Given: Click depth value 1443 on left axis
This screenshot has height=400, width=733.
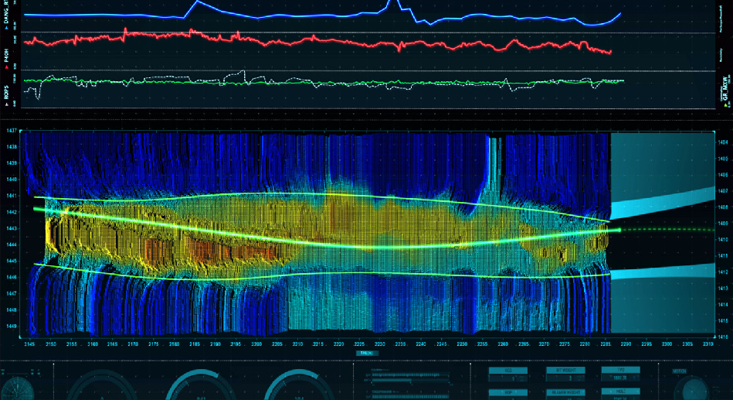Looking at the screenshot, I should pos(12,229).
